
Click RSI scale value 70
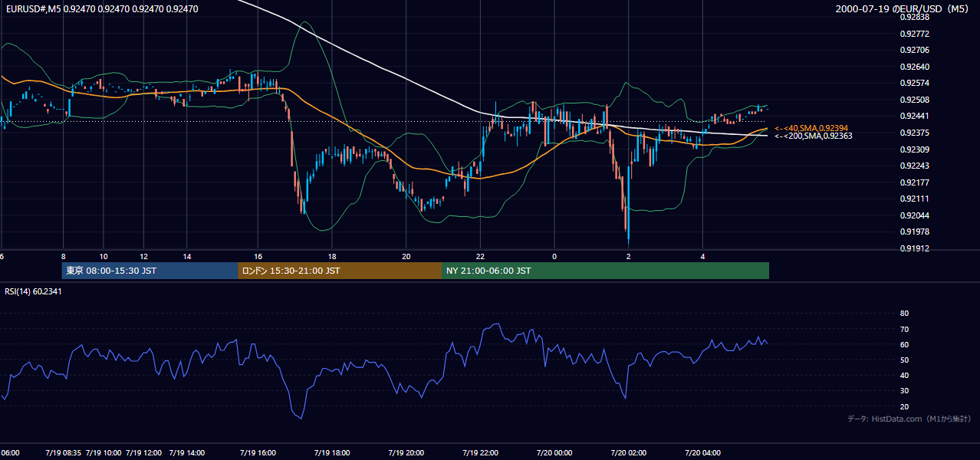pos(904,329)
